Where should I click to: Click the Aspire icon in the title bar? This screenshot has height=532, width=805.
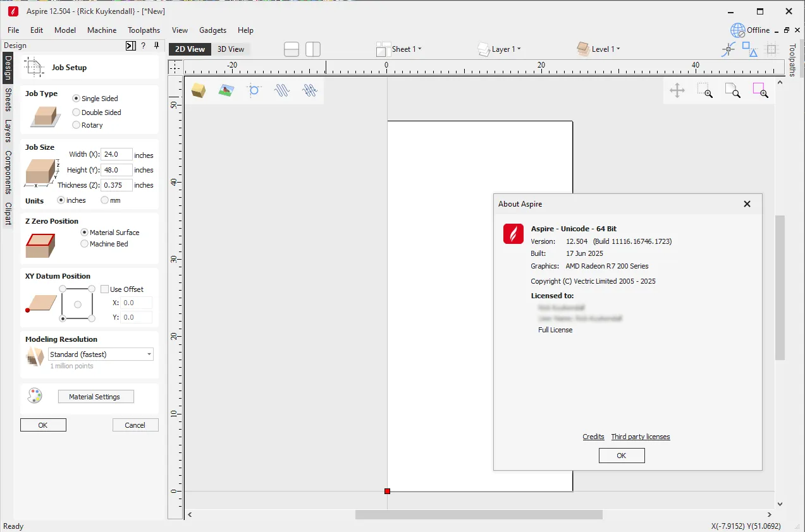point(13,11)
